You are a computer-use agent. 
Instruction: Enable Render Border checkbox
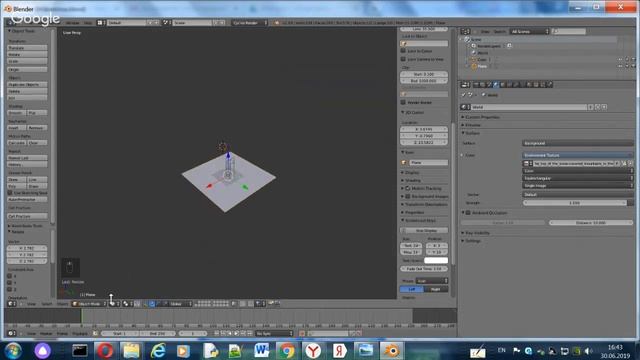403,102
